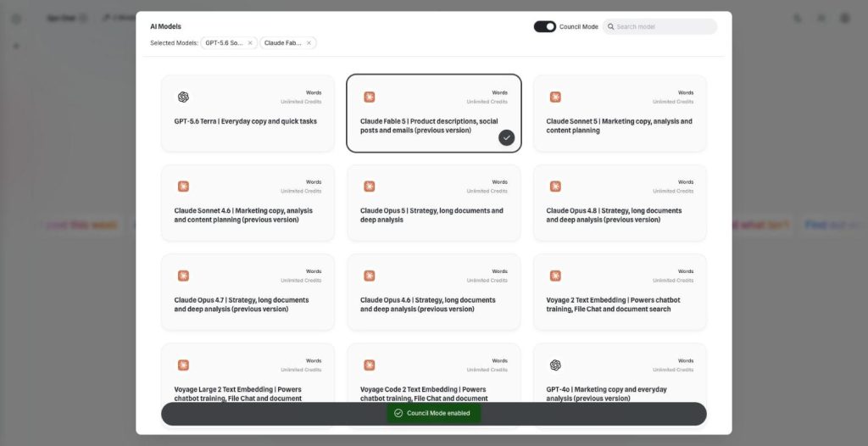Viewport: 868px width, 446px height.
Task: Deselect Claude Fable 5 via its checkmark badge
Action: [507, 137]
